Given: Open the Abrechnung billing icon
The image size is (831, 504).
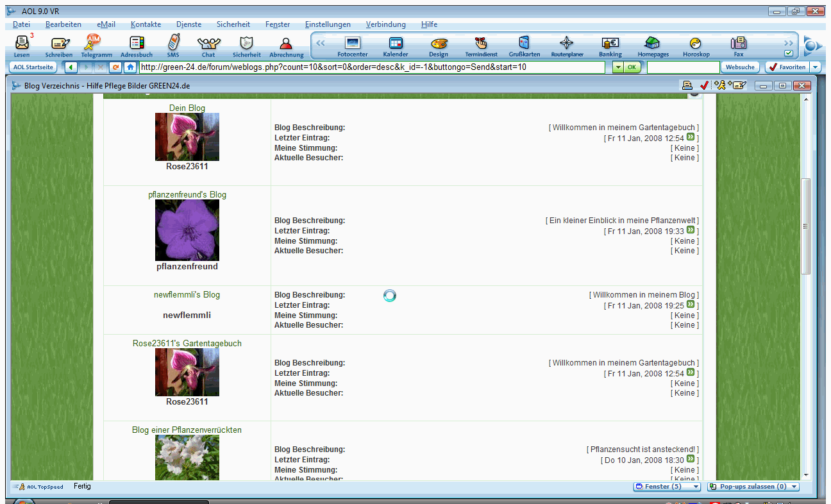Looking at the screenshot, I should (286, 47).
